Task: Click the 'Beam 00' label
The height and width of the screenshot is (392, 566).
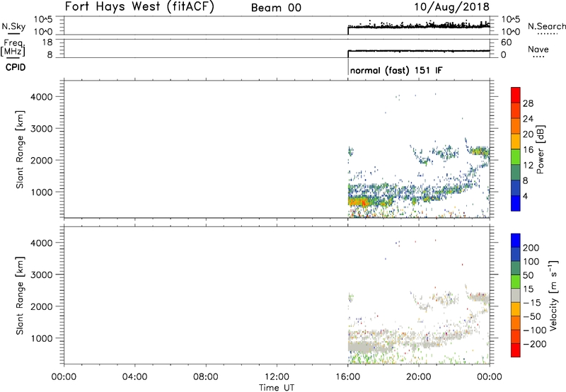Action: pos(276,8)
